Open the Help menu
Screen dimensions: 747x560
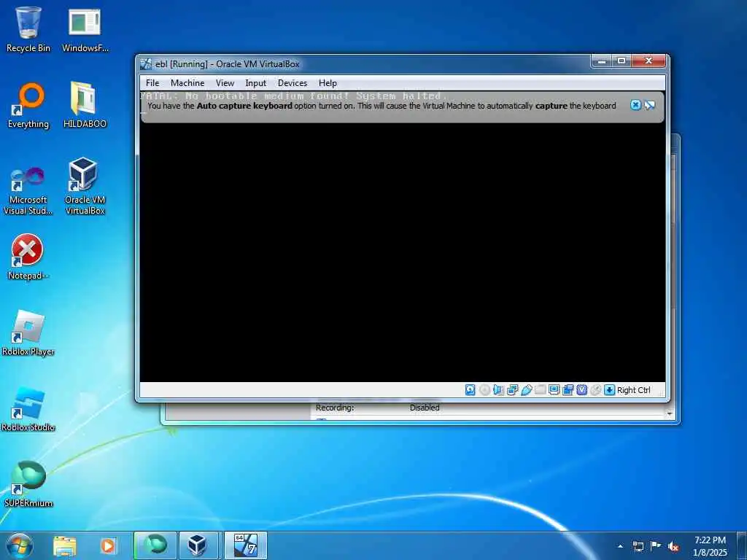pyautogui.click(x=328, y=83)
